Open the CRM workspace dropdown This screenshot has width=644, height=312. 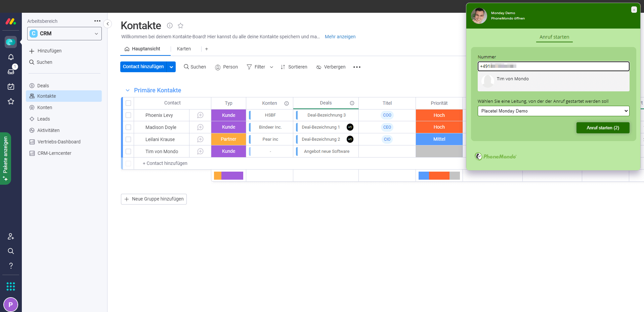point(65,34)
